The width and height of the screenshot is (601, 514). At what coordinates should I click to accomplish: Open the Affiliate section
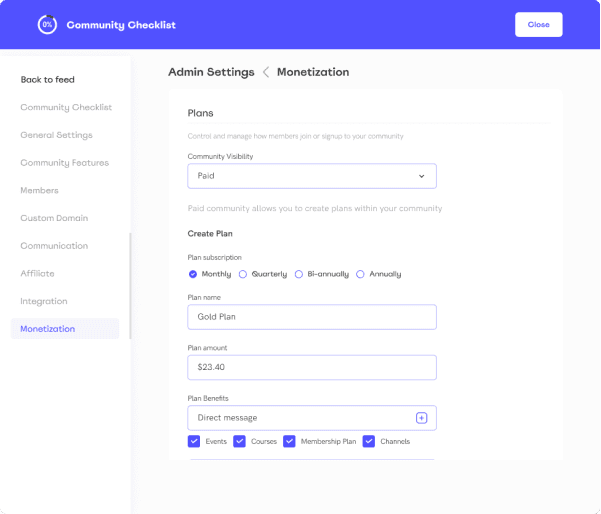click(37, 273)
